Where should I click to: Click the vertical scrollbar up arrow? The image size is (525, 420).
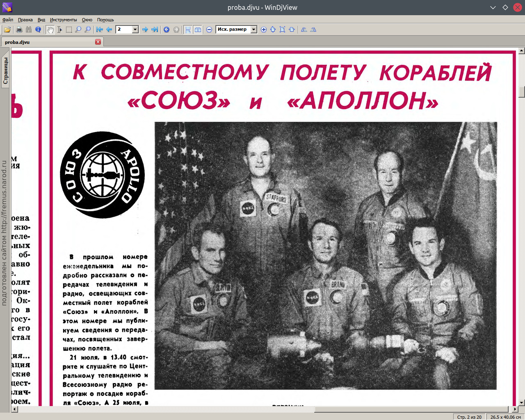522,51
